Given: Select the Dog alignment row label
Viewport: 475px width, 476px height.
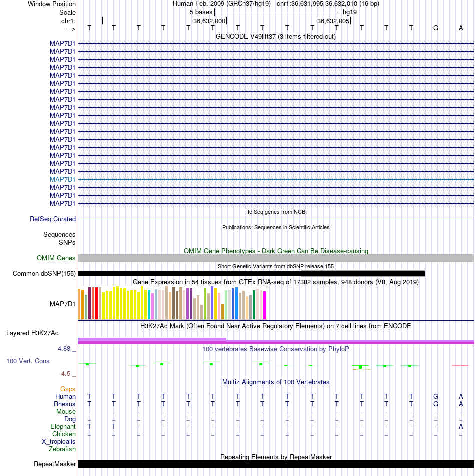Looking at the screenshot, I should point(70,419).
